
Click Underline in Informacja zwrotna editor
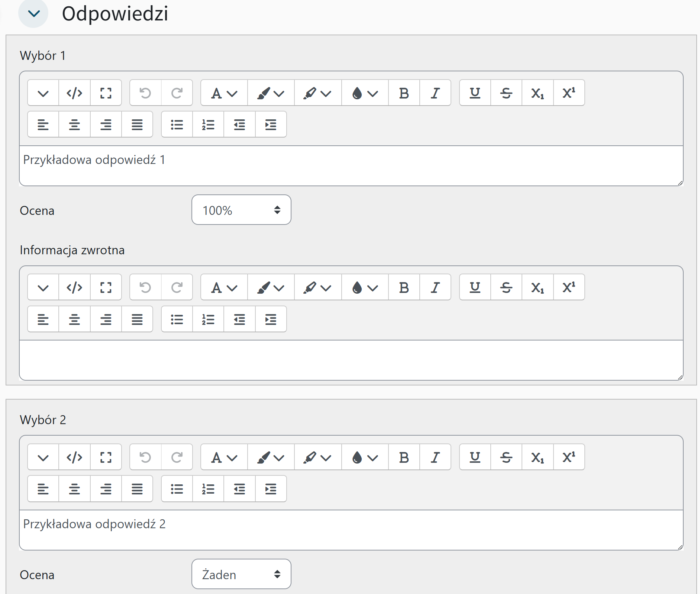point(475,287)
